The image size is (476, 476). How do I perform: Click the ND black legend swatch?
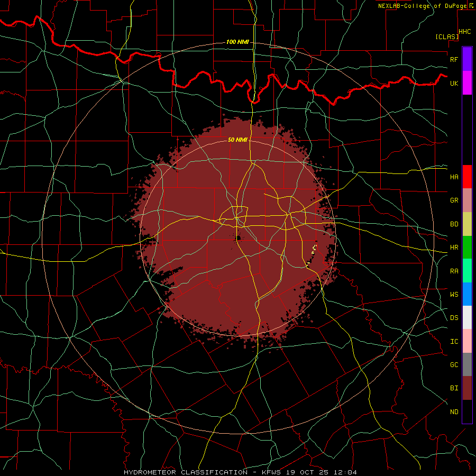tap(467, 411)
